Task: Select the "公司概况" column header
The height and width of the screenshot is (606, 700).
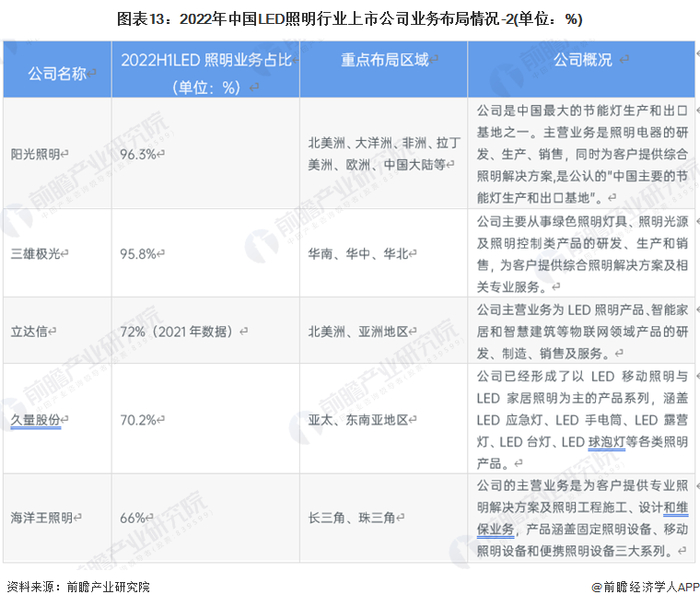Action: pos(582,59)
